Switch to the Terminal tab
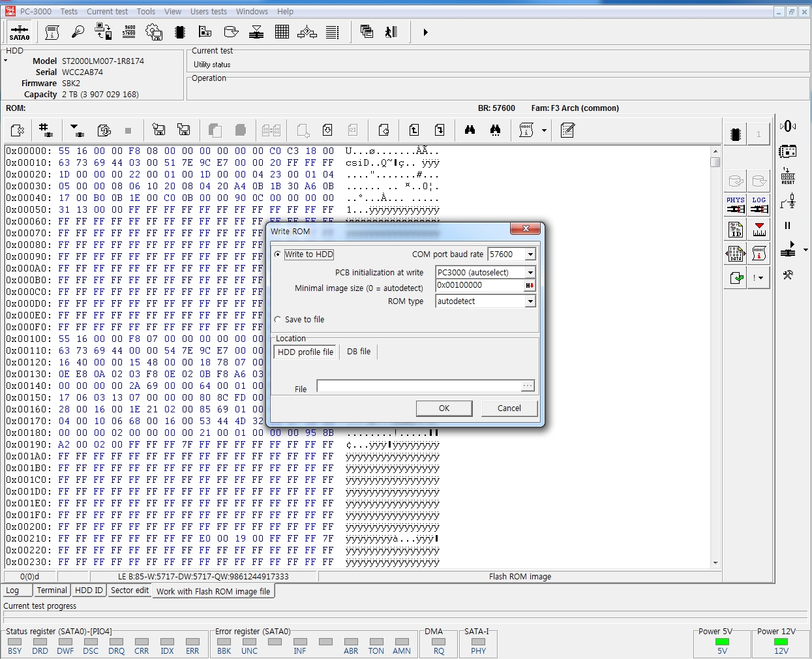Screen dimensions: 812x659 pyautogui.click(x=52, y=590)
